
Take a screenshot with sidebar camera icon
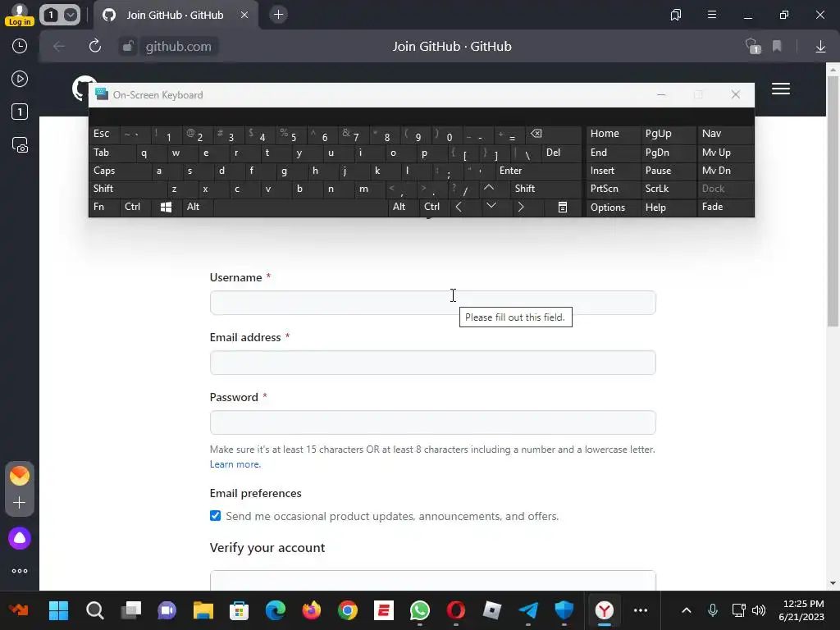[20, 145]
